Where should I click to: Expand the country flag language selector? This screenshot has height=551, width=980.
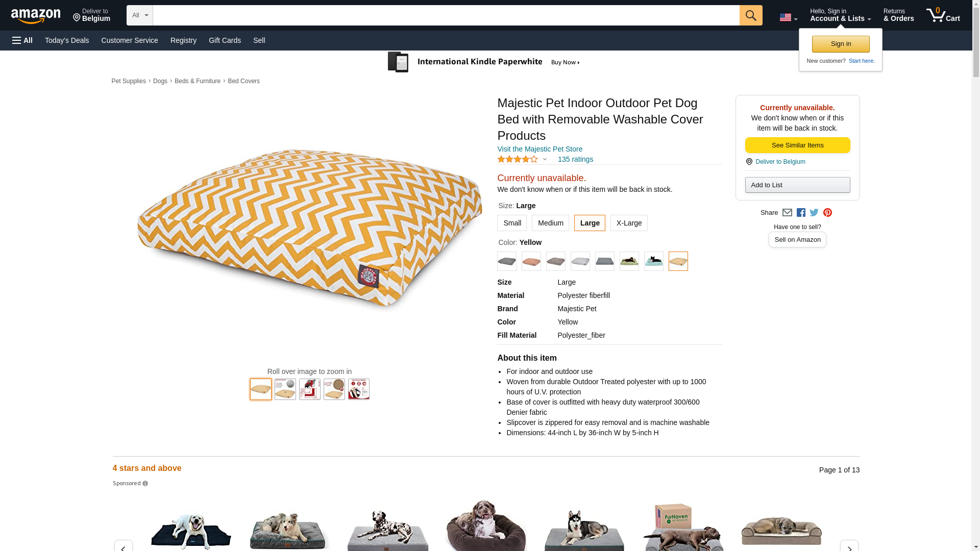coord(788,18)
